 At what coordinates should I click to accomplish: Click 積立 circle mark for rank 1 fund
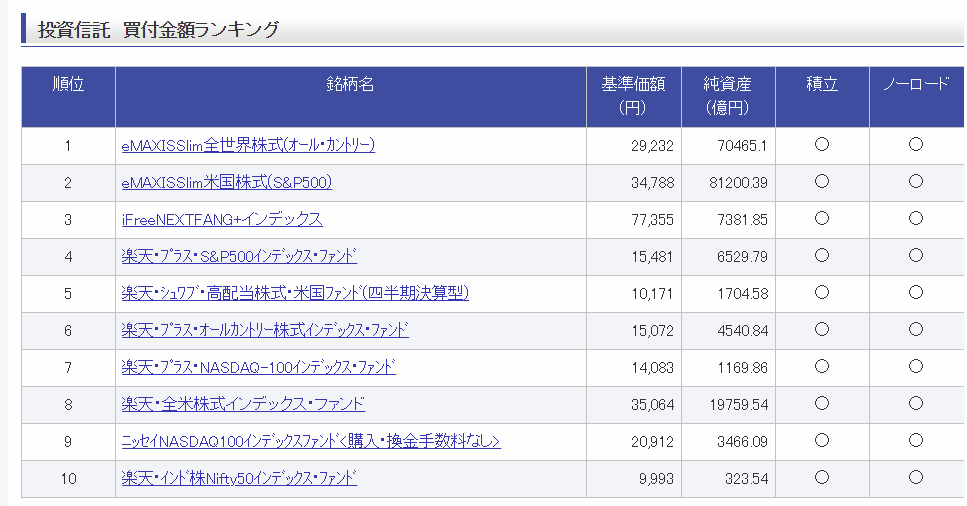click(821, 144)
